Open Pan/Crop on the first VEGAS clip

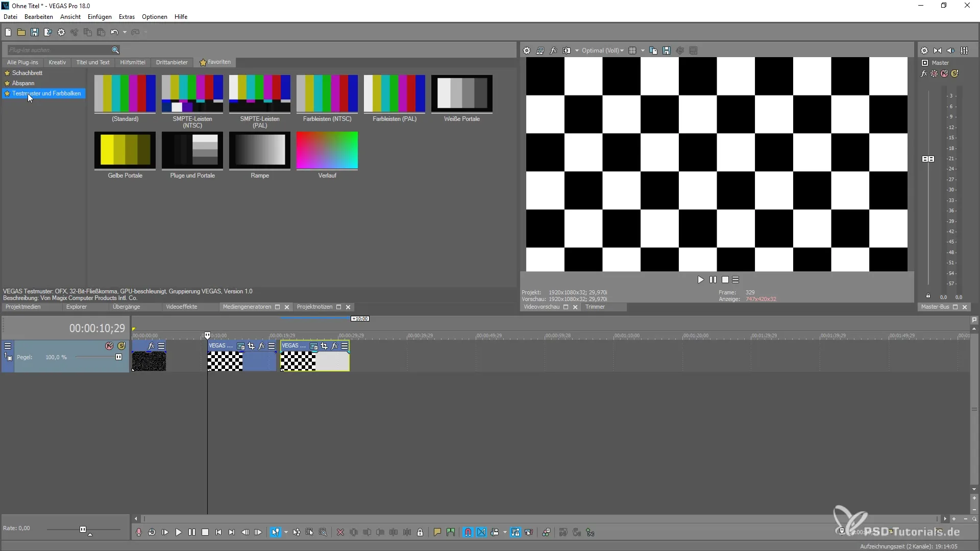(x=251, y=346)
